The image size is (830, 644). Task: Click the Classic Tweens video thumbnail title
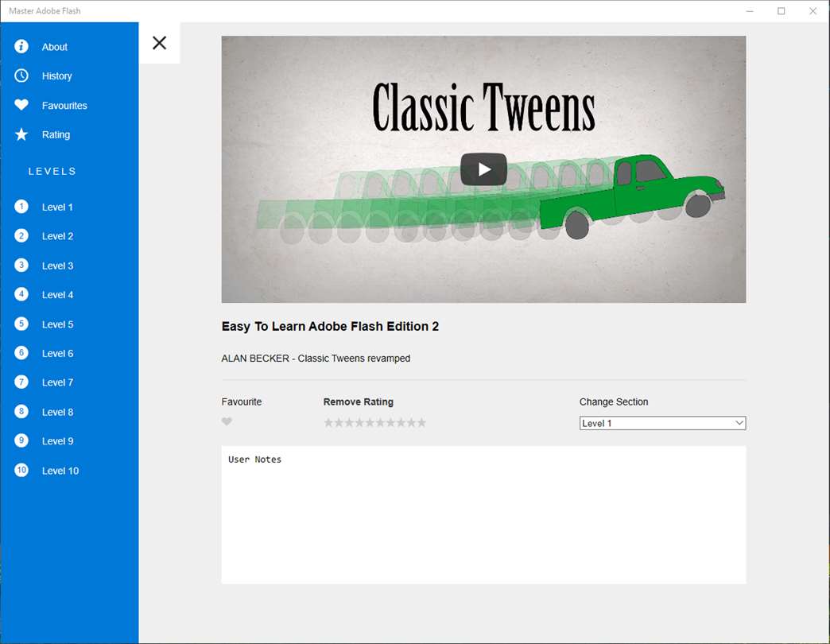coord(483,108)
